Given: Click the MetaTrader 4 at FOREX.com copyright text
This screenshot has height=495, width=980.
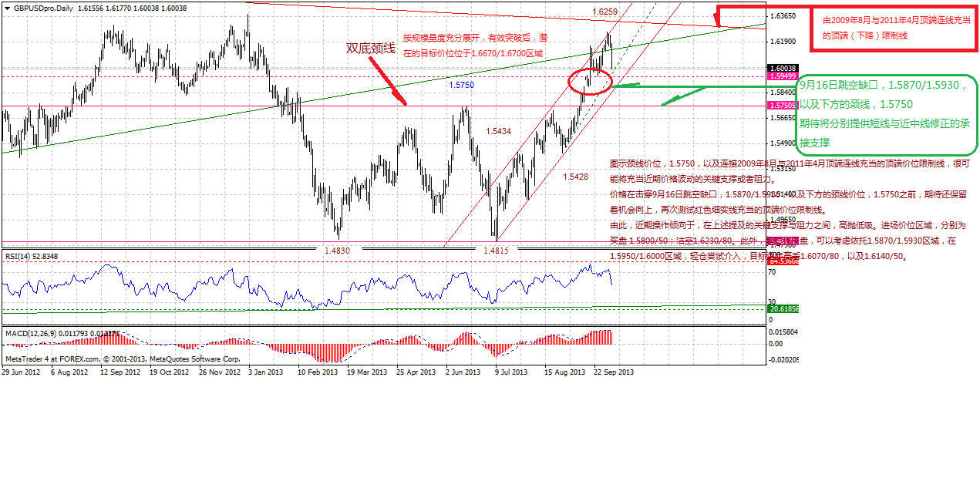Looking at the screenshot, I should pos(123,359).
